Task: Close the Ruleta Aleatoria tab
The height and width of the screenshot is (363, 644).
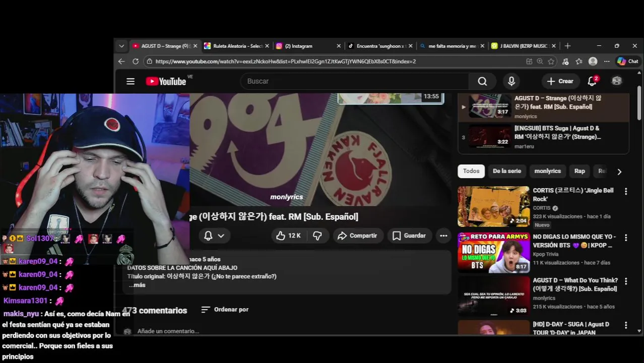Action: coord(267,46)
